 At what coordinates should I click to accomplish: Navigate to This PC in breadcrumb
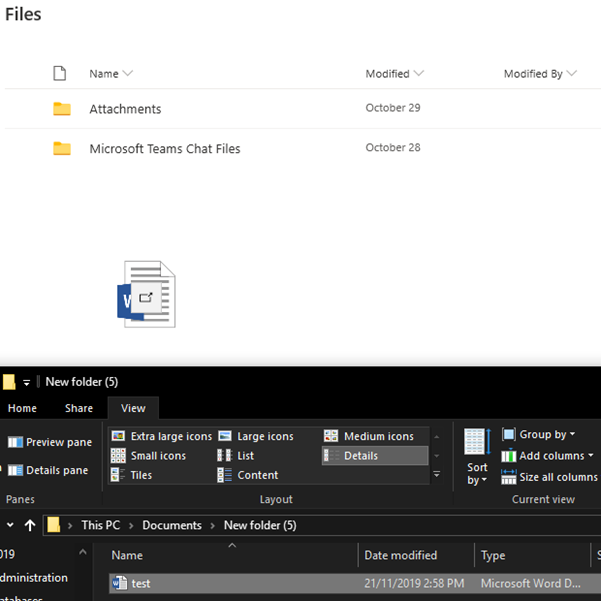pos(101,525)
